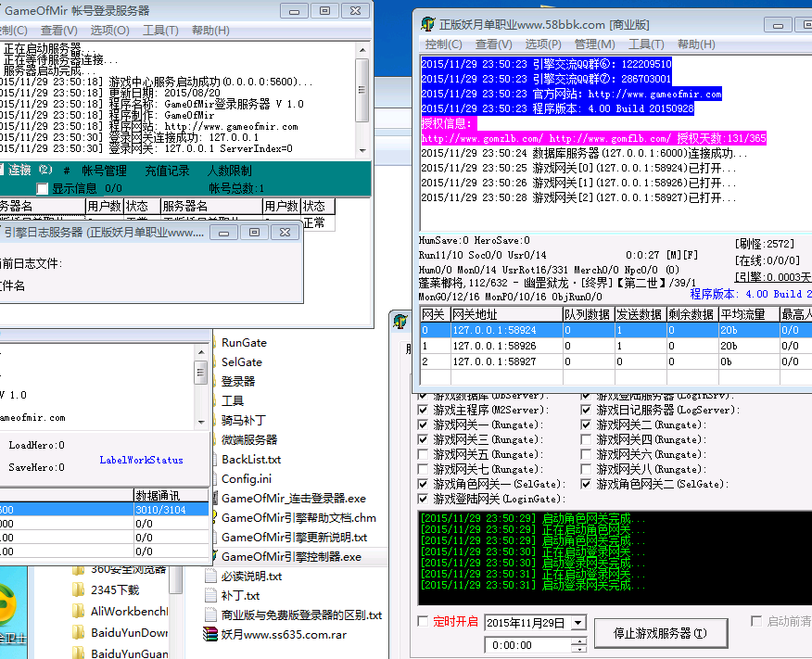
Task: Uncheck 游戏日记服务器 (LogServer) checkbox
Action: click(586, 410)
